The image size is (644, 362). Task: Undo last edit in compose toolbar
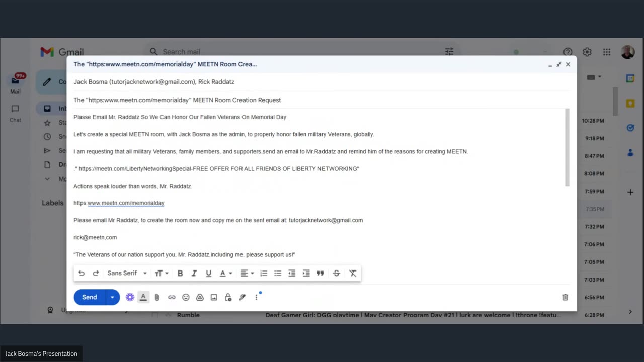82,273
